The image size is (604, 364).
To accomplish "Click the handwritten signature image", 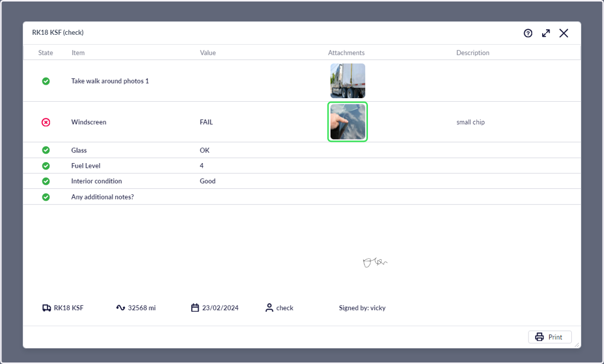I will pos(375,262).
